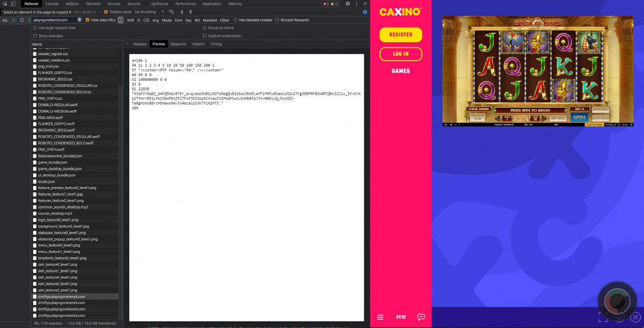Click the Caxino LOG IN button
The width and height of the screenshot is (644, 328).
pyautogui.click(x=401, y=54)
